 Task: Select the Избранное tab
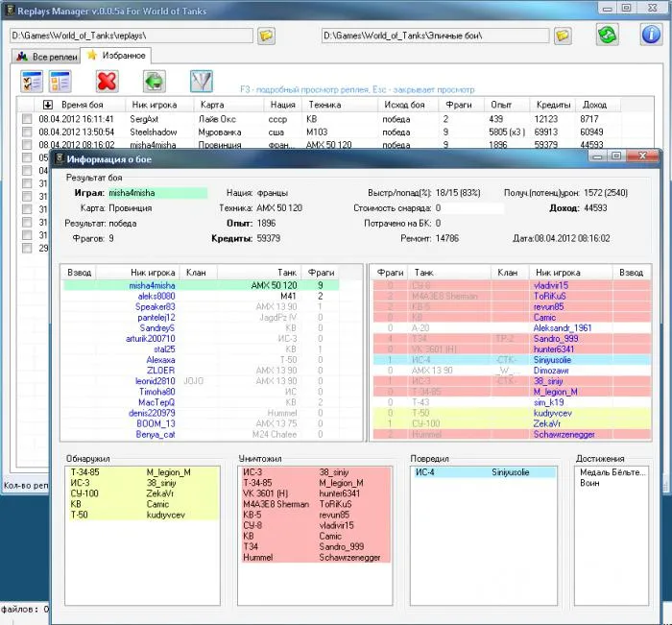116,56
